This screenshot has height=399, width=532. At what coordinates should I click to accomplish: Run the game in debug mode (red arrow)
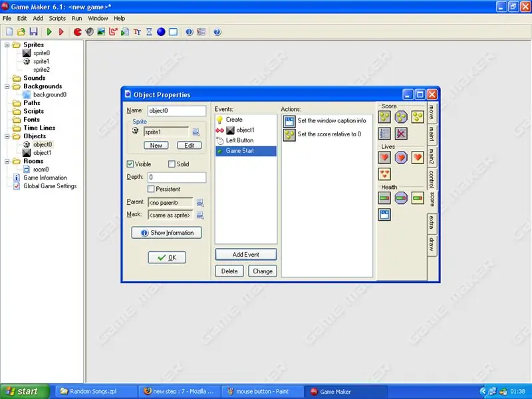[61, 32]
